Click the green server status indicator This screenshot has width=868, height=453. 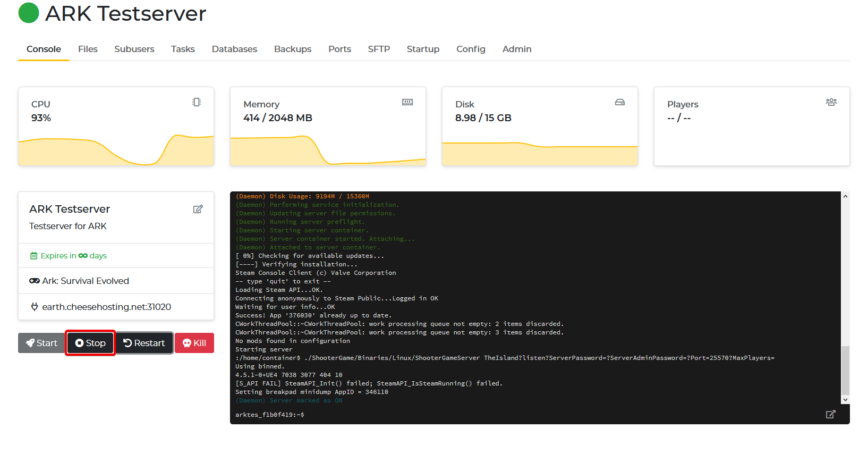29,13
